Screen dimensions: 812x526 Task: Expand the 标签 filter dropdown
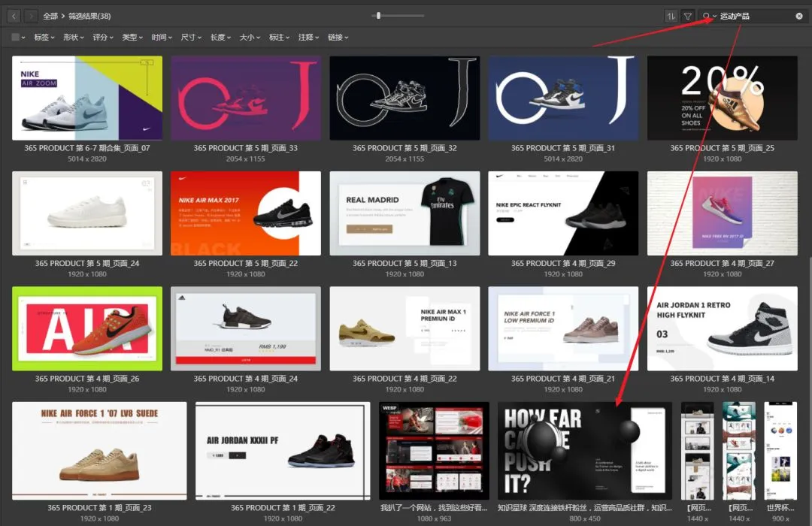click(x=44, y=38)
